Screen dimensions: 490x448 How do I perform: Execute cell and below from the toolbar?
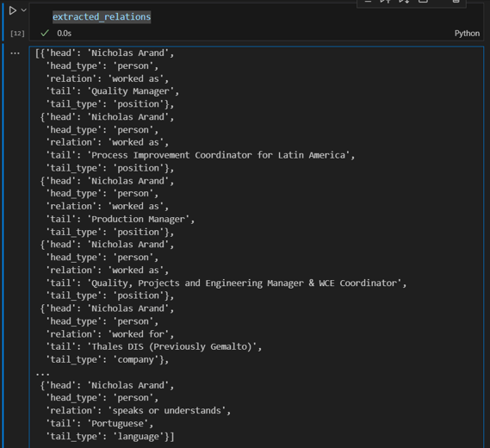pyautogui.click(x=404, y=2)
